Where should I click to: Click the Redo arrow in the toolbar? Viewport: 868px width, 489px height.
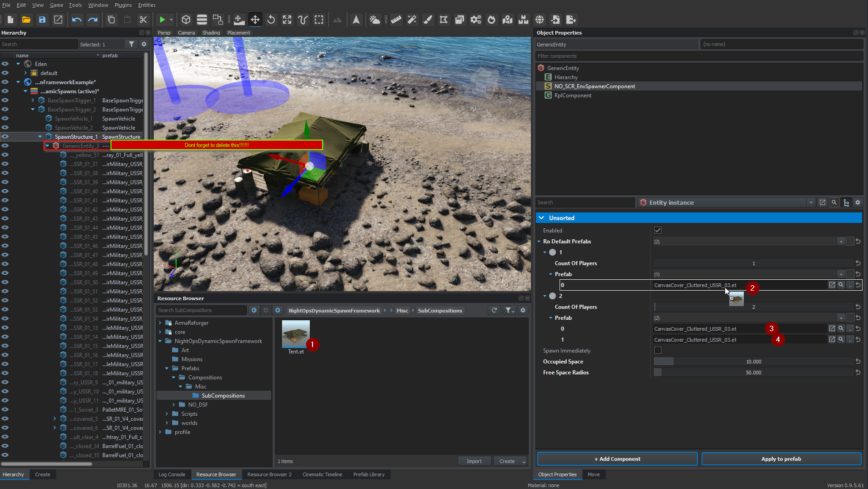click(92, 20)
